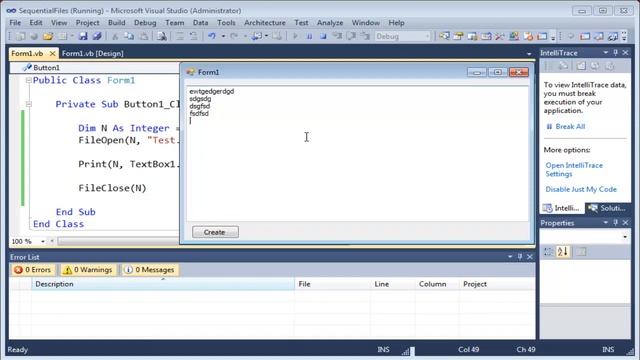Toggle the 0 Errors filter
The width and height of the screenshot is (640, 360).
tap(33, 270)
